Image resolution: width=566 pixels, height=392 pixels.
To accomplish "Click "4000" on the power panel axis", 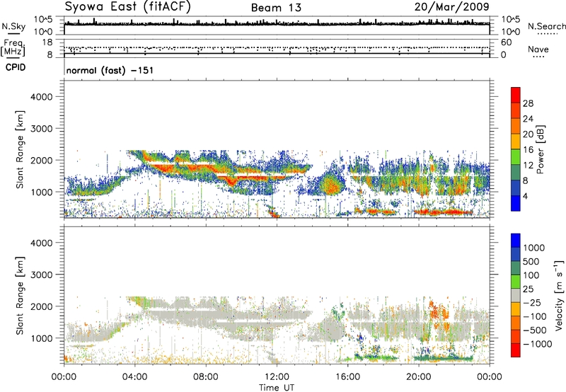I will point(42,97).
